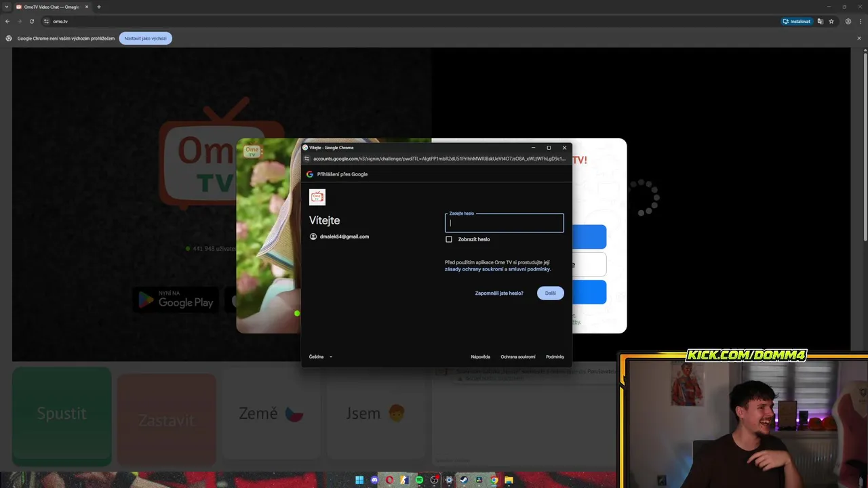
Task: Focus the Zadejte heslo password field
Action: point(504,223)
